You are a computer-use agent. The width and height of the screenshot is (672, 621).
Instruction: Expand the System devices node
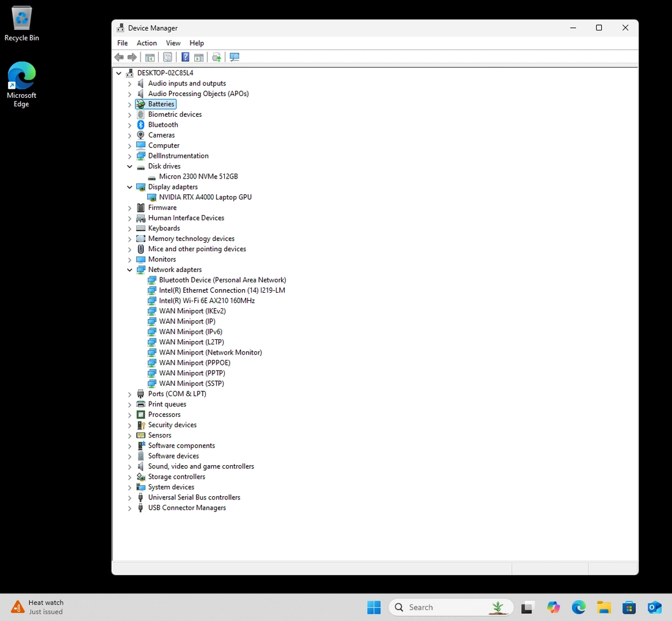click(130, 487)
